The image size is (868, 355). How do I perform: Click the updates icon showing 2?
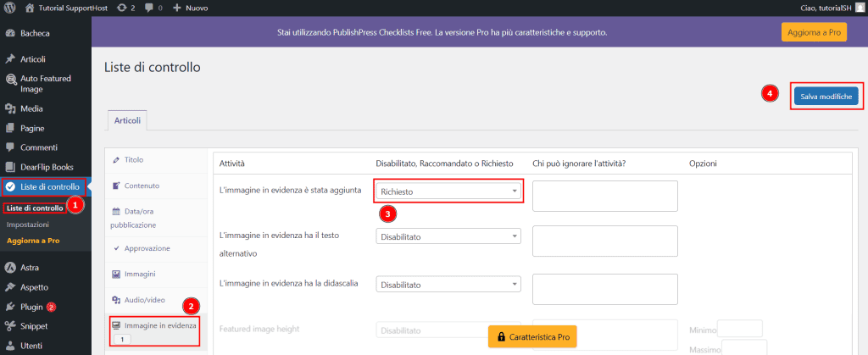point(122,8)
